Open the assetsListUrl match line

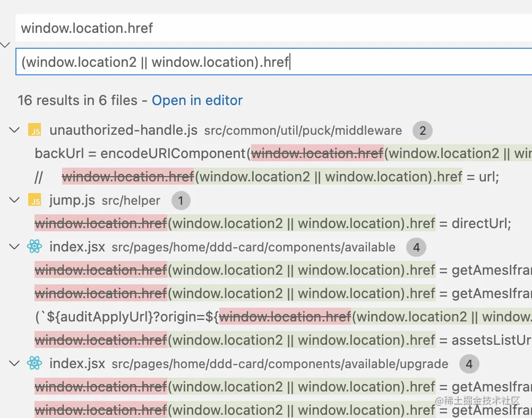(x=284, y=340)
